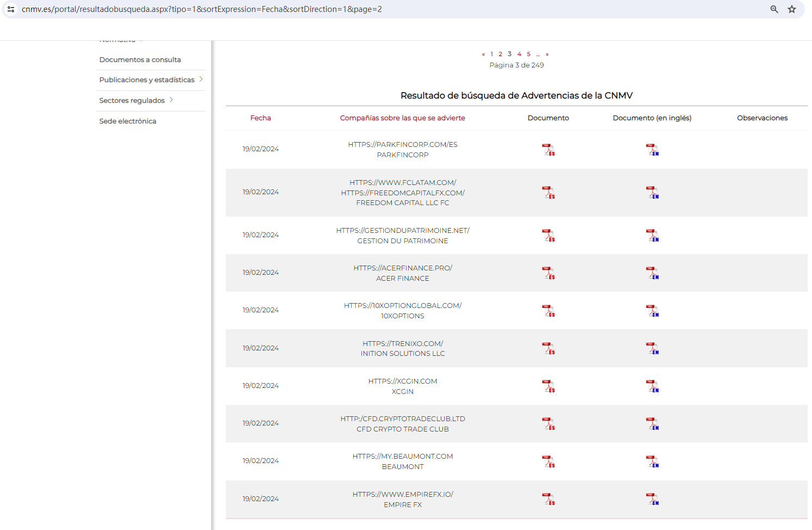Open Documentos a consulta in sidebar
812x530 pixels.
140,60
